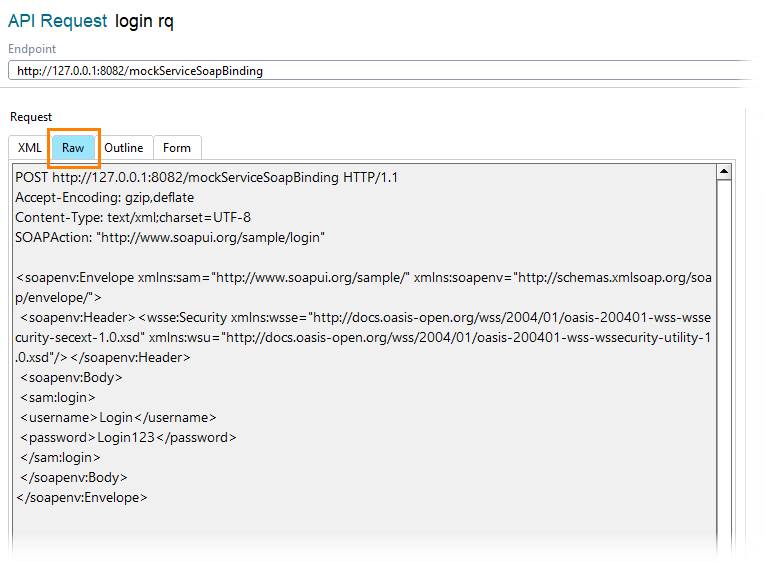Select the highlighted Raw tab
This screenshot has width=766, height=562.
(73, 148)
